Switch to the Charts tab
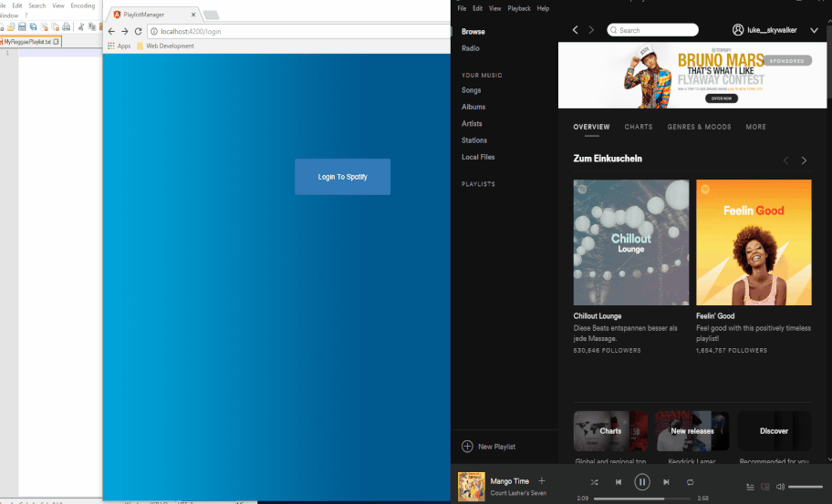Screen dimensions: 832x504 [639, 127]
